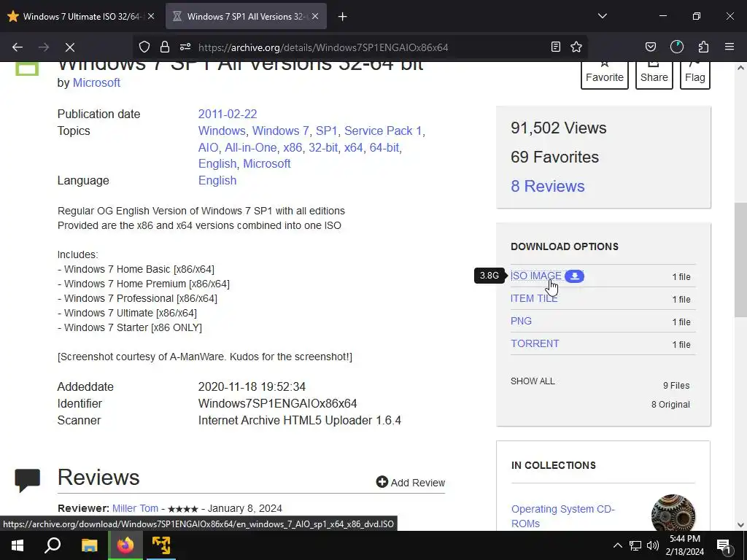Open the PNG download option
The image size is (747, 560).
pos(521,321)
